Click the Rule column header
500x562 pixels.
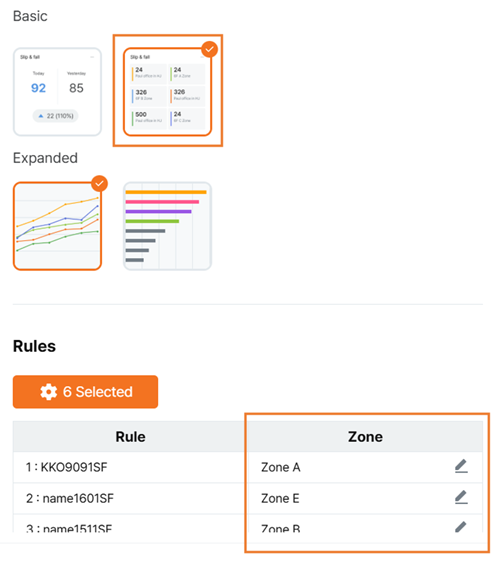[130, 437]
